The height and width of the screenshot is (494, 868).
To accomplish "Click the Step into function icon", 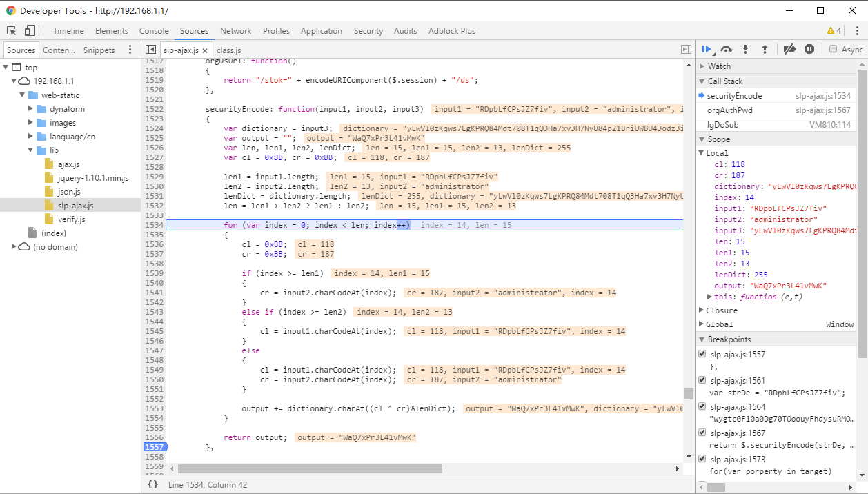I will click(x=745, y=49).
